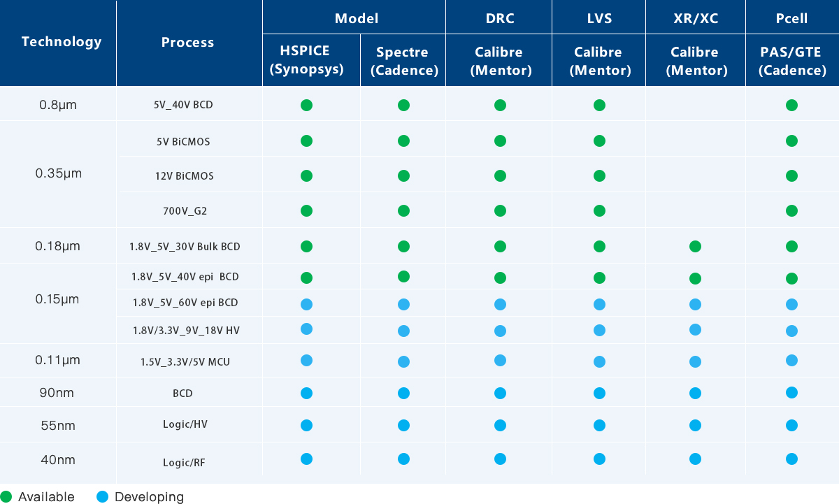
Task: Click the green Available legend dot
Action: (x=6, y=497)
